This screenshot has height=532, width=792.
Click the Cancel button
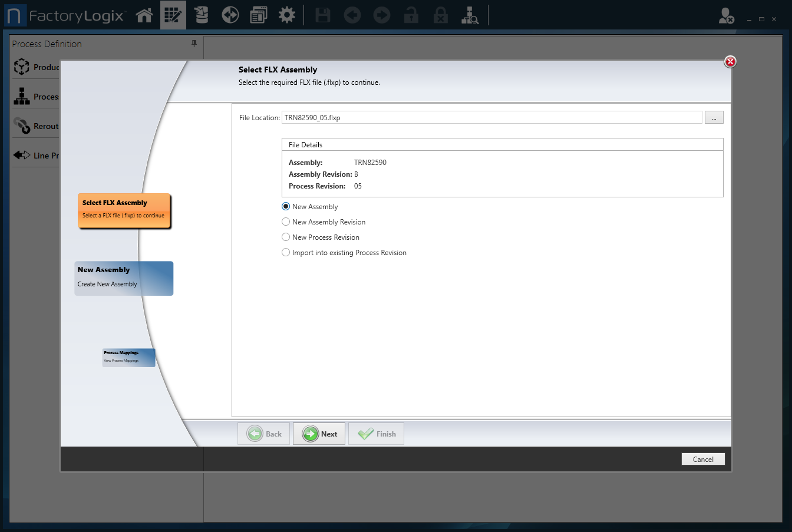coord(702,460)
